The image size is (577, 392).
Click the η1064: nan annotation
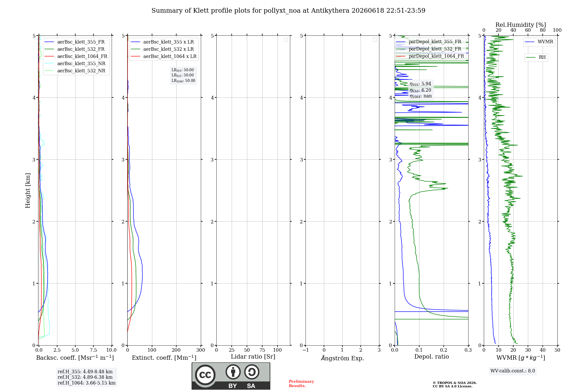click(421, 96)
